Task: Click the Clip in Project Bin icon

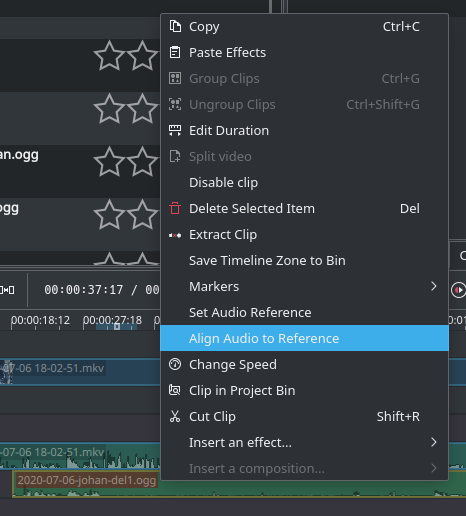Action: tap(175, 390)
